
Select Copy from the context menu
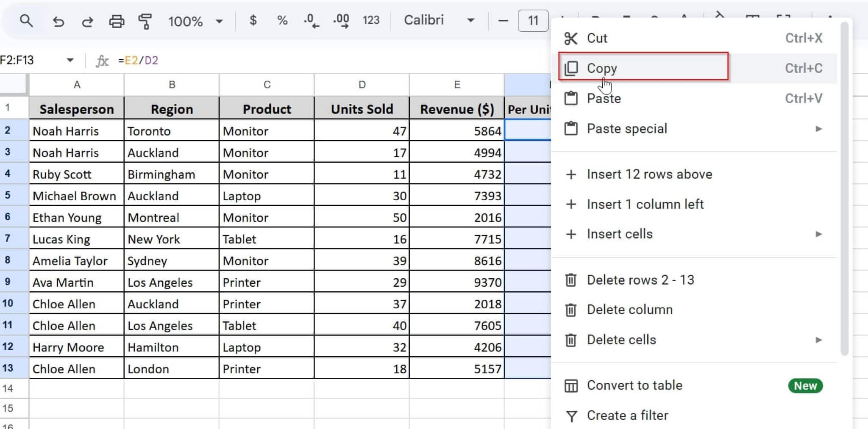coord(602,68)
